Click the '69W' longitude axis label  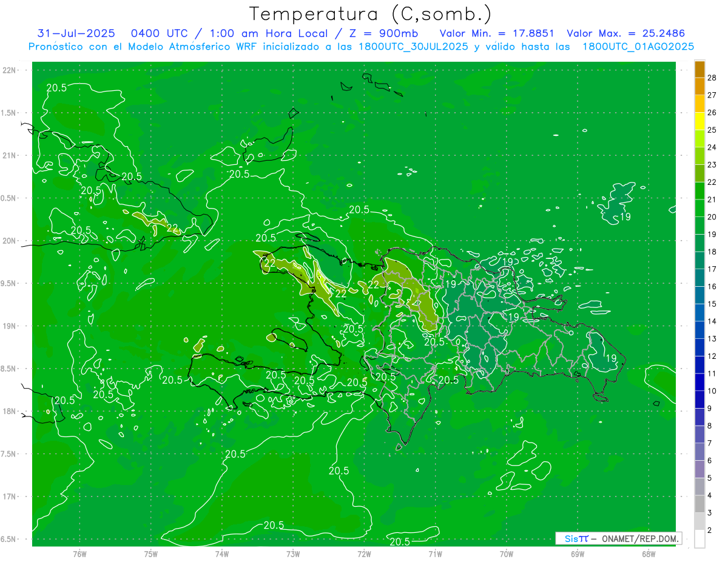[578, 554]
